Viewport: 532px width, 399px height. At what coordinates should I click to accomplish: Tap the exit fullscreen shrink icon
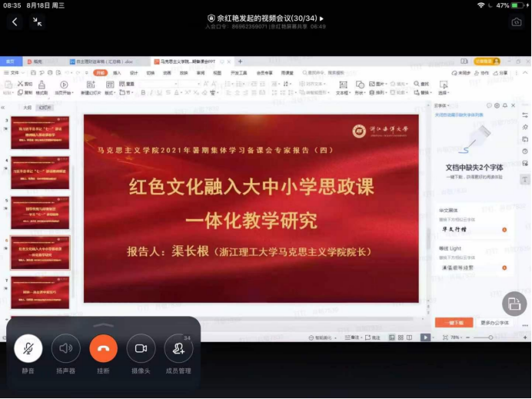click(x=37, y=22)
